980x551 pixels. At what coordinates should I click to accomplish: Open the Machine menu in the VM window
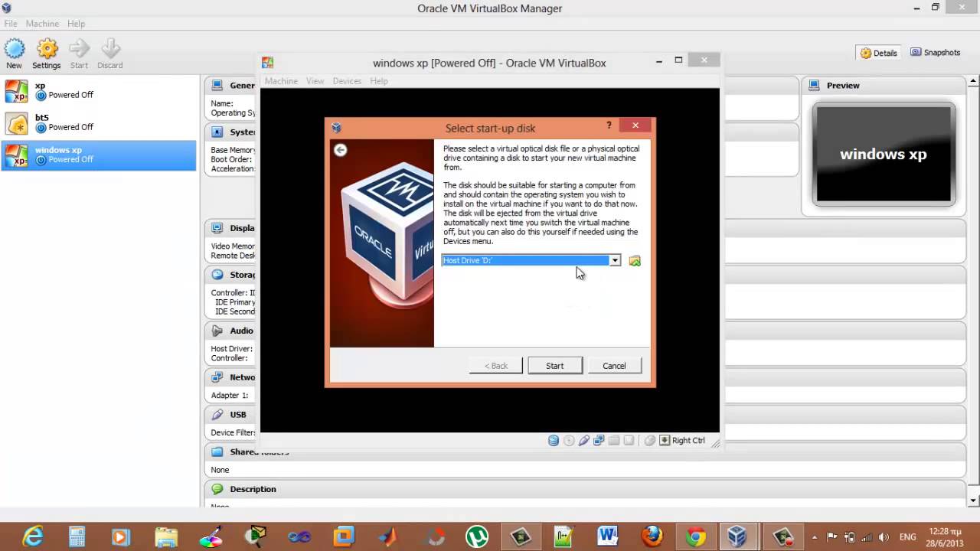click(281, 81)
